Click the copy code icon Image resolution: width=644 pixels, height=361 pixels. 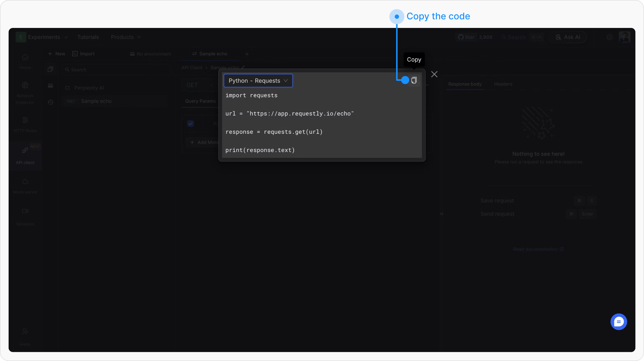click(x=414, y=80)
